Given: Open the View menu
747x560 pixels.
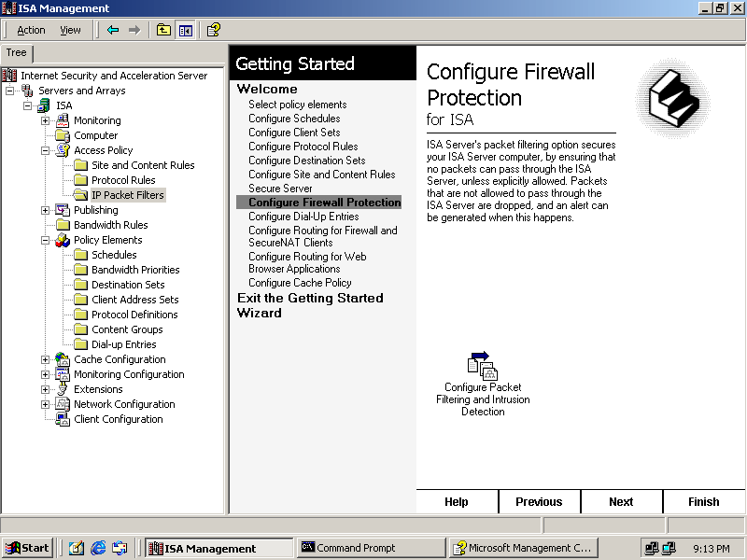Looking at the screenshot, I should click(x=70, y=30).
